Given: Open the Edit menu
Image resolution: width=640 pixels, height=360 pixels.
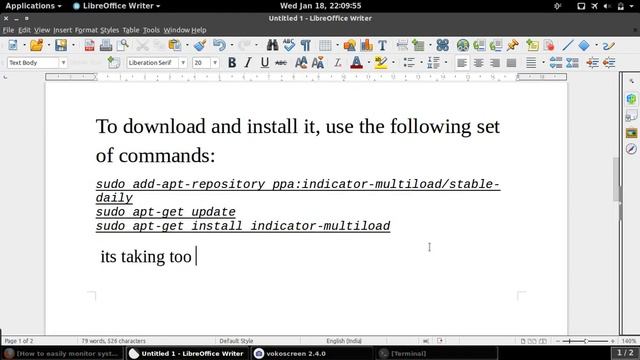Looking at the screenshot, I should (x=24, y=30).
